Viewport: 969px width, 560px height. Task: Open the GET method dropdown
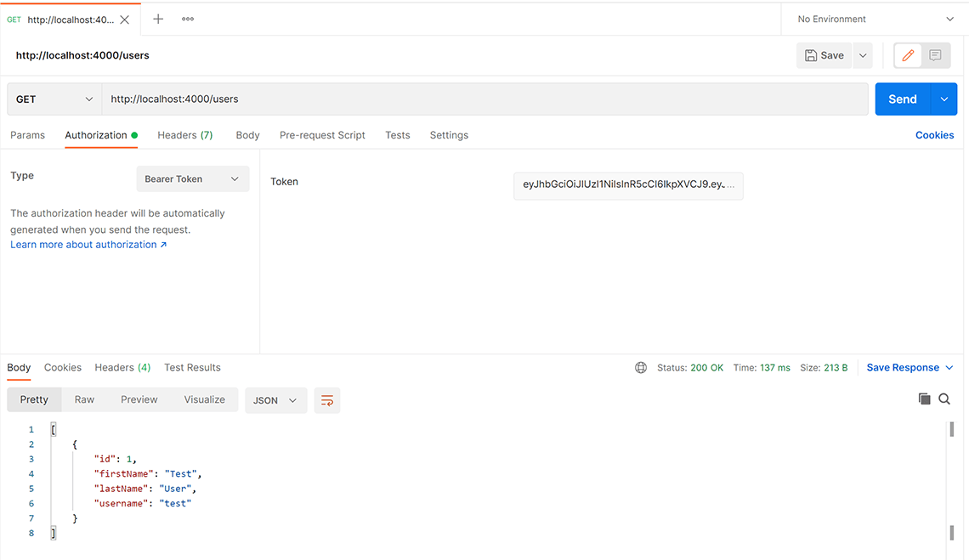pos(53,99)
